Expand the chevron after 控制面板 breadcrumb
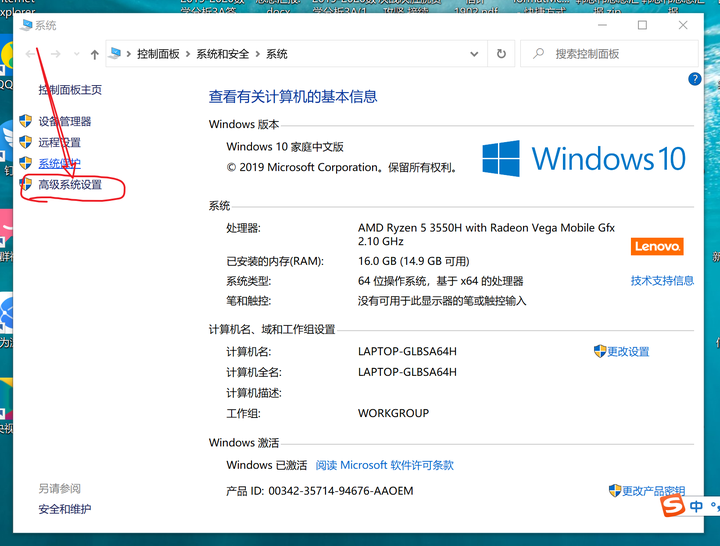 188,54
